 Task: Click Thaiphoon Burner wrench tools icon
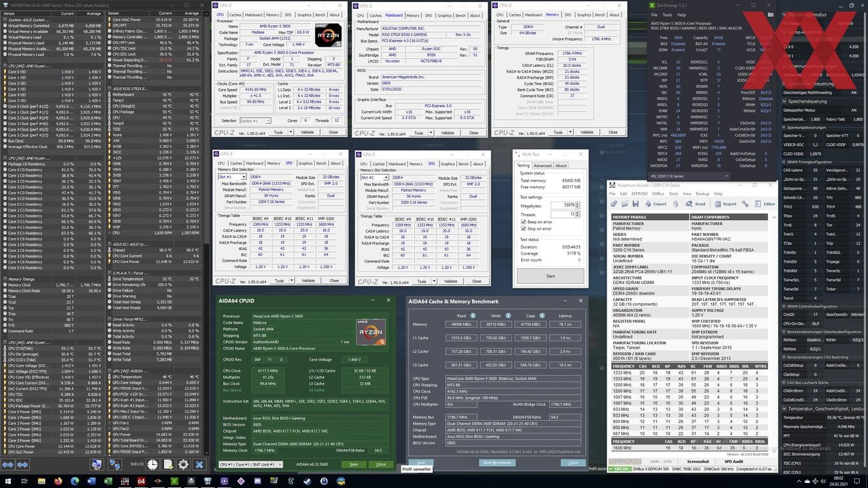(745, 204)
